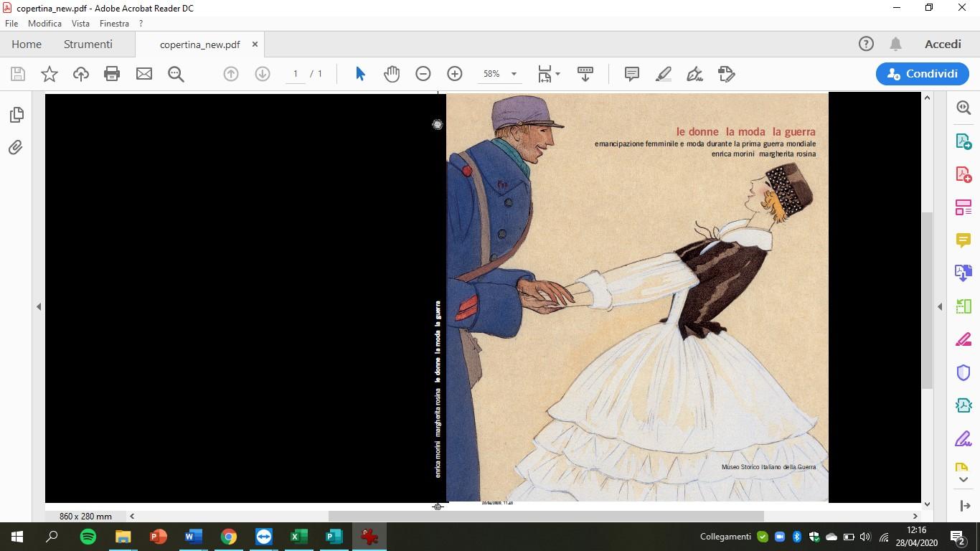Screen dimensions: 980x551
Task: Open the attachments paperclip panel
Action: [15, 148]
